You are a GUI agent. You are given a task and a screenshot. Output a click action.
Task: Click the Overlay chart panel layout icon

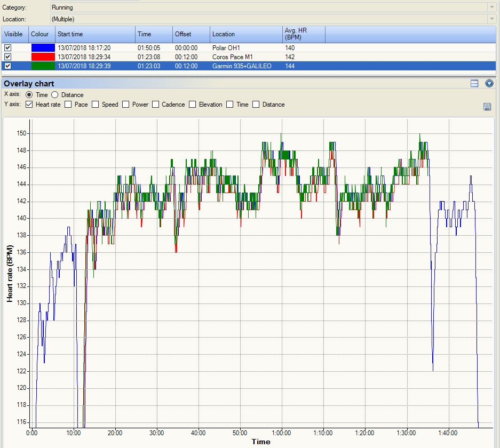[x=474, y=84]
